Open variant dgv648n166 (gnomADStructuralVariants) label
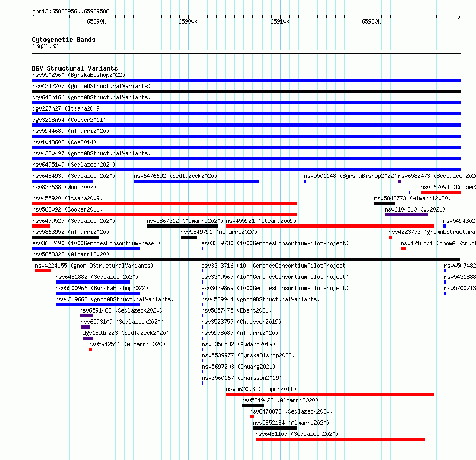 click(91, 97)
